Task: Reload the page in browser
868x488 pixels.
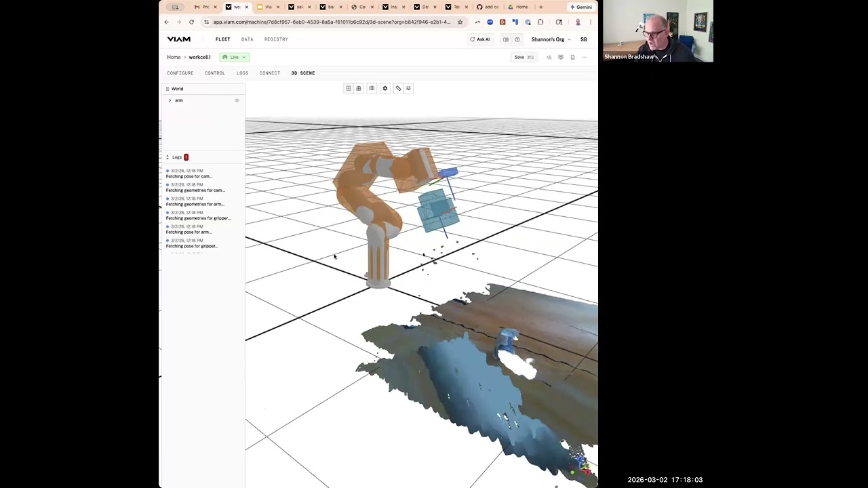Action: tap(191, 22)
